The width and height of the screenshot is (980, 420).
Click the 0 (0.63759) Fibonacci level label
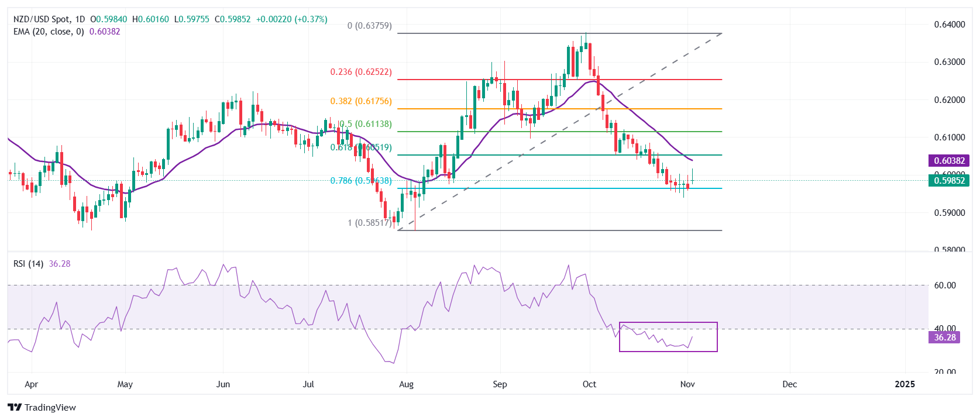pos(369,26)
